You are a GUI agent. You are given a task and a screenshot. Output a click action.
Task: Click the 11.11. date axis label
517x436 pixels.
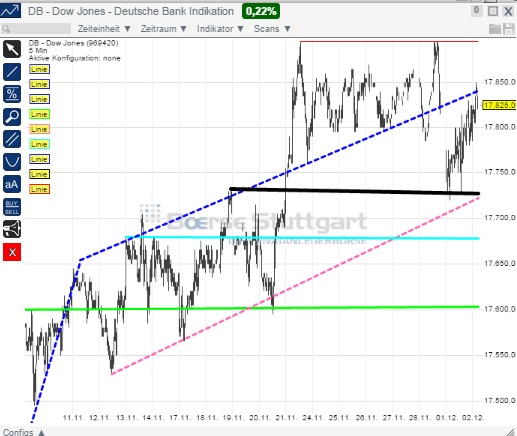73,417
